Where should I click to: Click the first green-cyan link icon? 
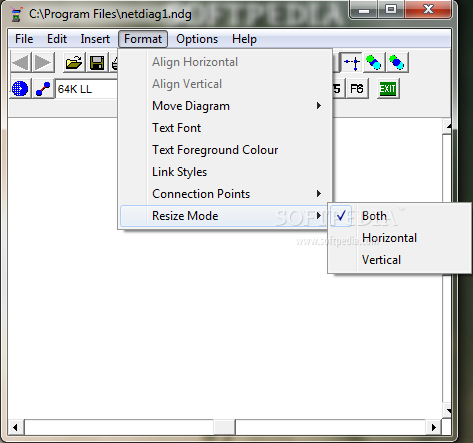[x=374, y=62]
